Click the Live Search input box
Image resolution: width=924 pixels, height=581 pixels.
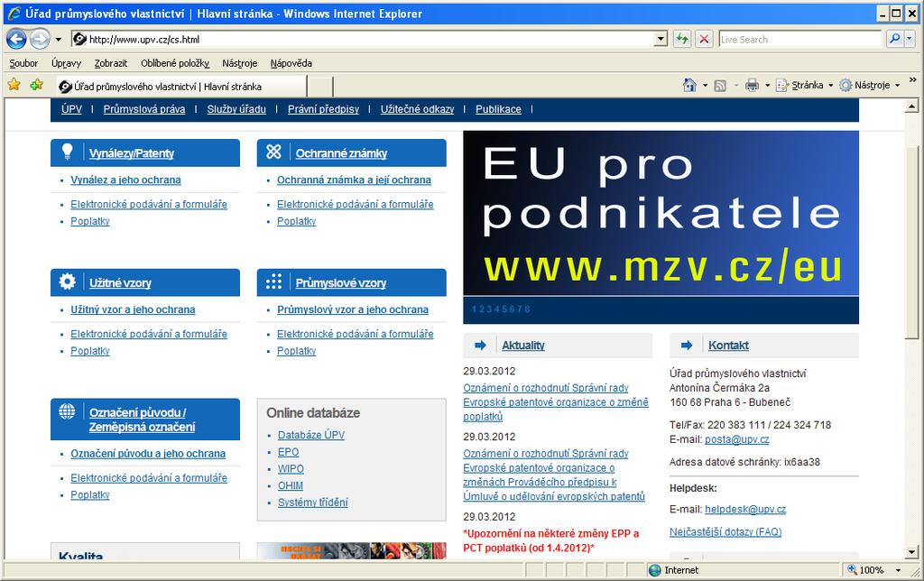[x=799, y=40]
